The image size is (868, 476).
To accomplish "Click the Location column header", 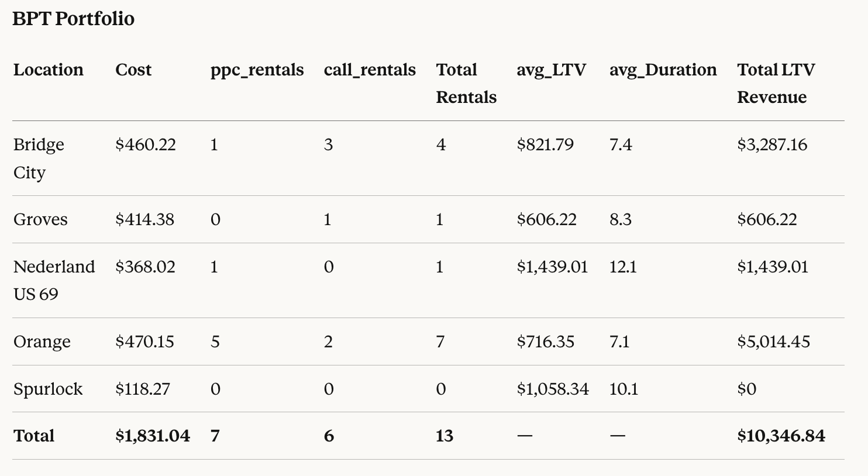I will pyautogui.click(x=49, y=70).
